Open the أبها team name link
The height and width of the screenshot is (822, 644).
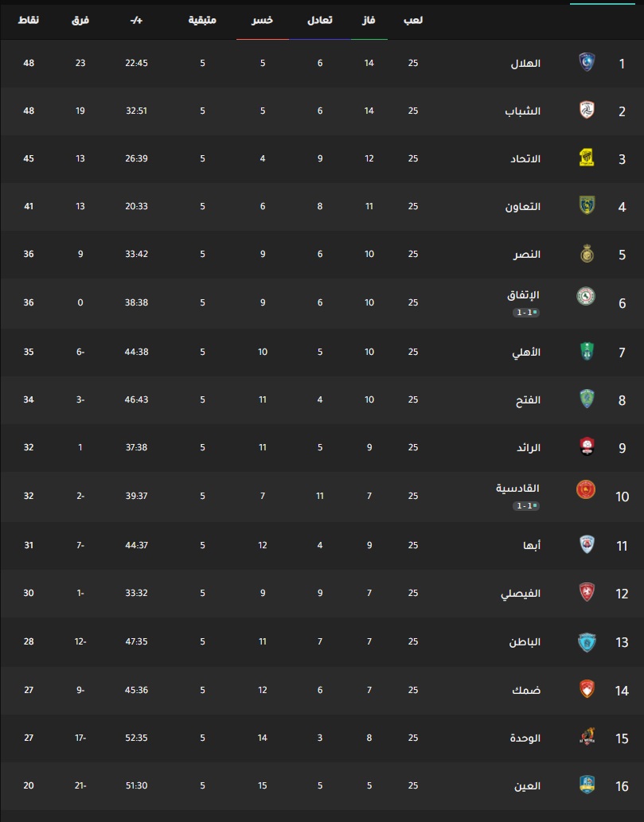pos(532,545)
